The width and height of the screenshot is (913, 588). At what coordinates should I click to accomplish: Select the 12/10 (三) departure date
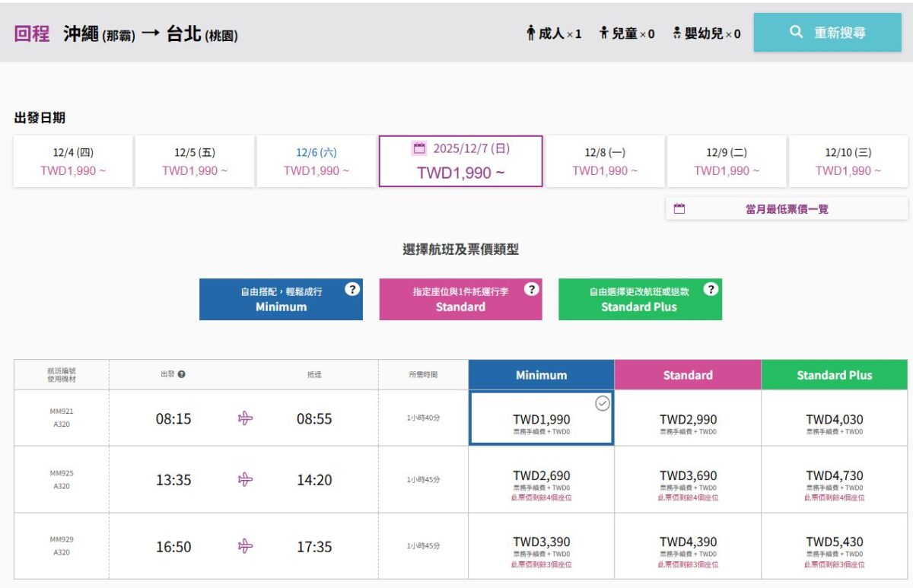click(x=848, y=161)
